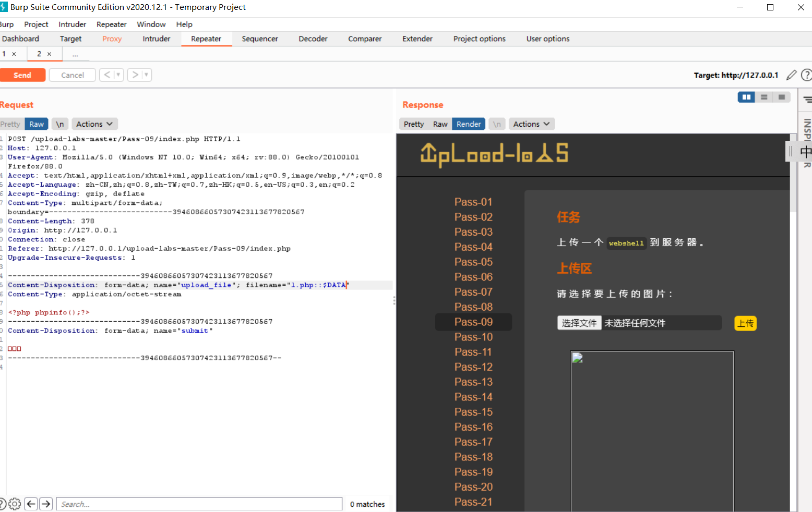The height and width of the screenshot is (512, 812).
Task: Click Pass-09 link in rendered page
Action: click(x=473, y=322)
